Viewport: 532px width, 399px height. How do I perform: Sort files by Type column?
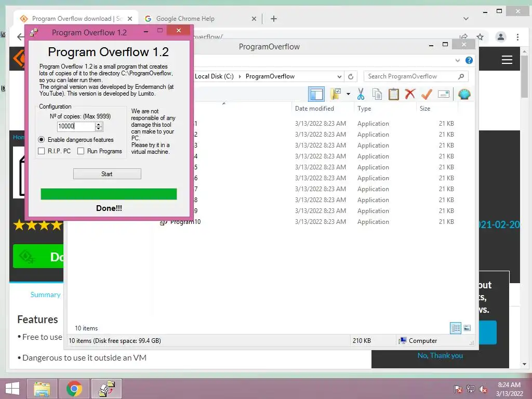click(364, 109)
